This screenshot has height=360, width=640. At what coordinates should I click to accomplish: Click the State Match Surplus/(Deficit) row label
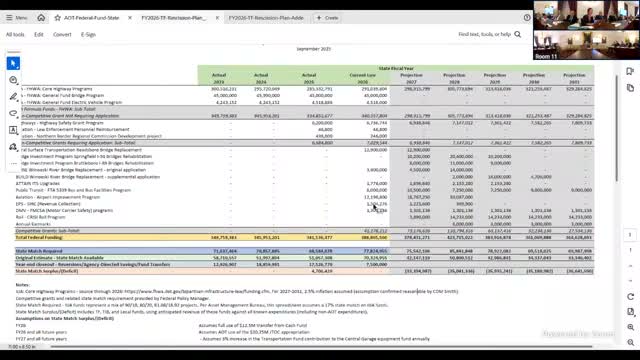click(x=47, y=271)
